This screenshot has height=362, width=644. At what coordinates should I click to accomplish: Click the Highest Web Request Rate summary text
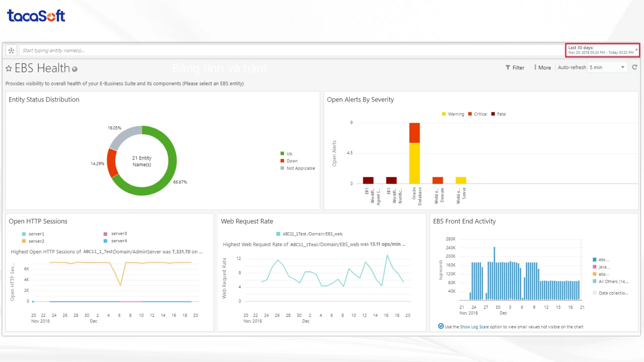tap(314, 244)
